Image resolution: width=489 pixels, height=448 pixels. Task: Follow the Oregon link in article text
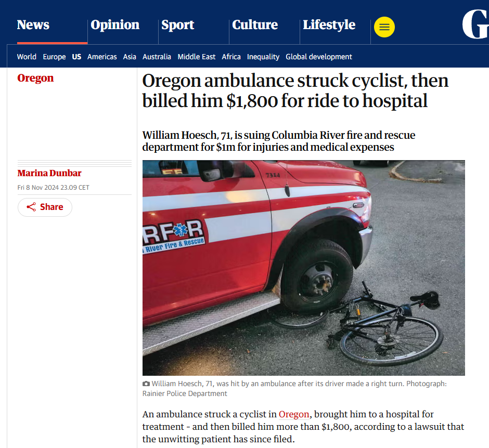(294, 414)
